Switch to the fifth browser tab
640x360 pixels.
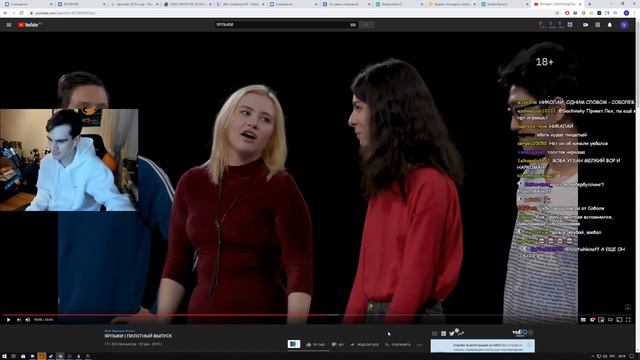(240, 4)
